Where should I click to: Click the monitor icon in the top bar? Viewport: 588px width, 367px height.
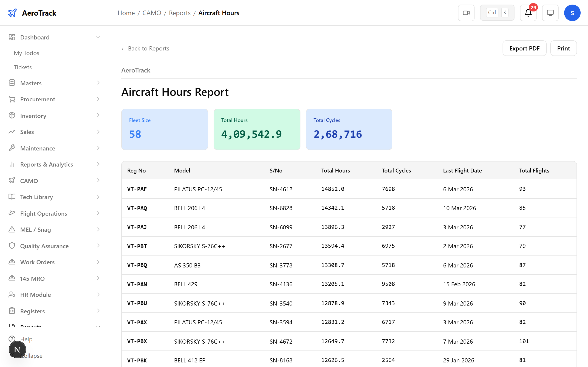click(x=550, y=13)
